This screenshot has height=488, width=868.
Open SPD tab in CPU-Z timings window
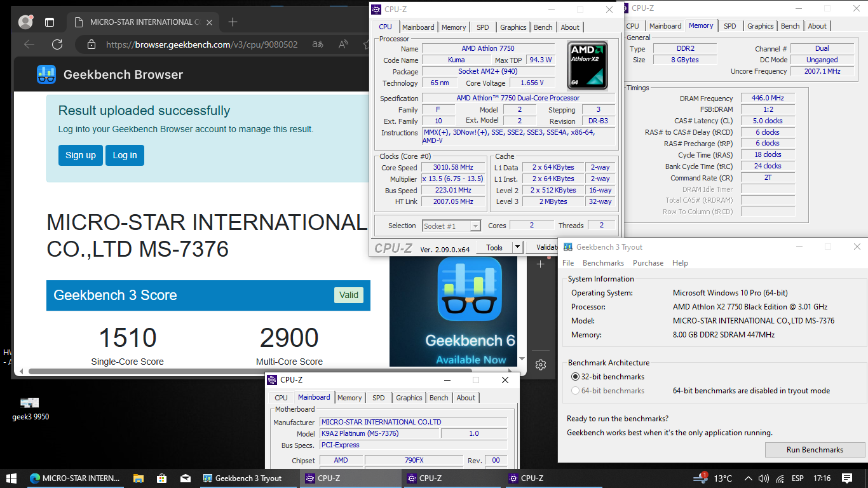click(x=730, y=26)
